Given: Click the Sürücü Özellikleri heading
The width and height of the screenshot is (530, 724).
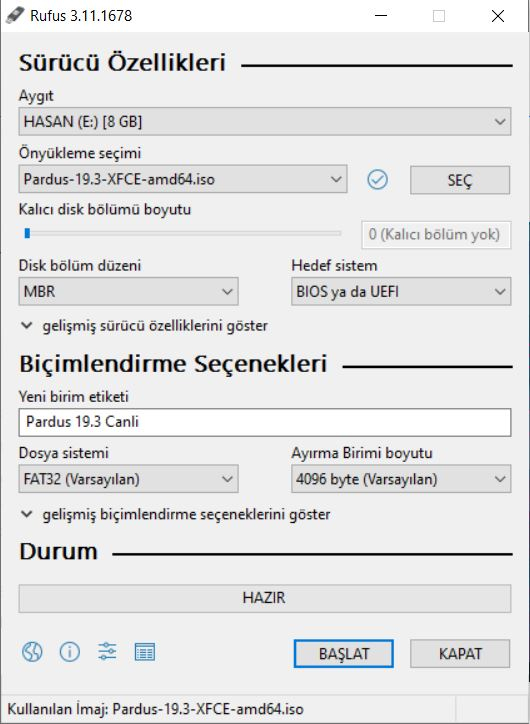Looking at the screenshot, I should click(x=122, y=63).
